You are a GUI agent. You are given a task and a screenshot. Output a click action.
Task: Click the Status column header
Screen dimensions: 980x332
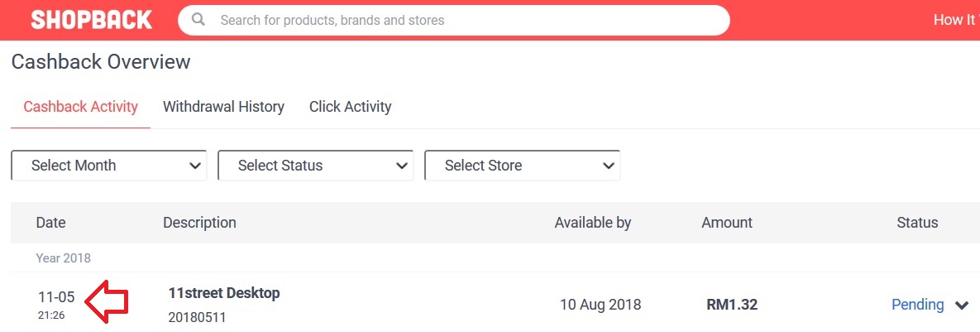point(917,223)
